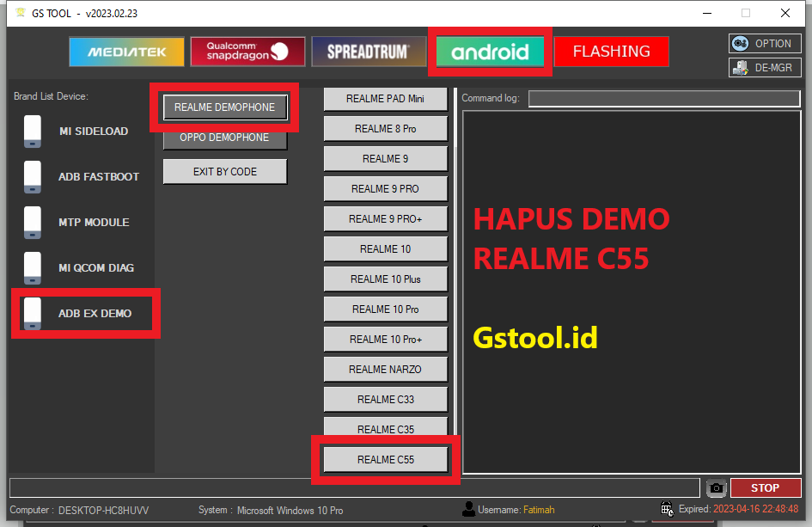Close the GS TOOL window
The image size is (812, 527).
[x=785, y=13]
